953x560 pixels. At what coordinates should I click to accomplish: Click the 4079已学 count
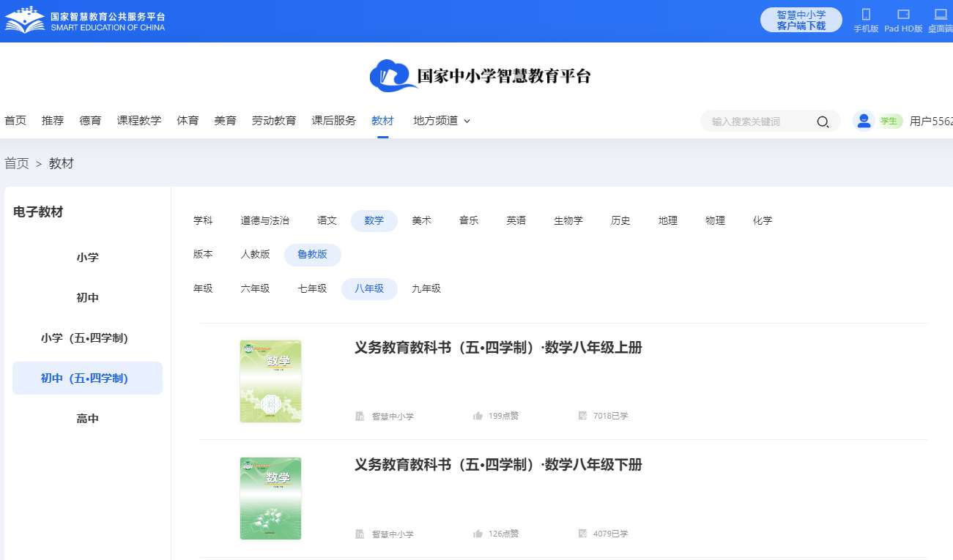click(x=611, y=534)
